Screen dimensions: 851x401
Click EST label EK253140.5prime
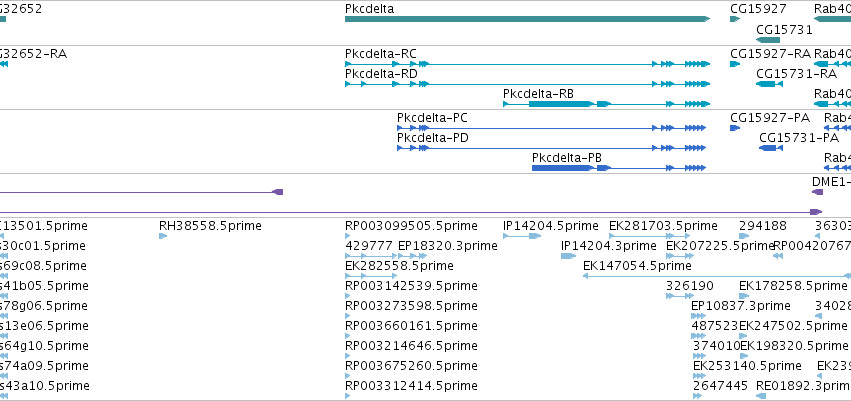tap(747, 366)
